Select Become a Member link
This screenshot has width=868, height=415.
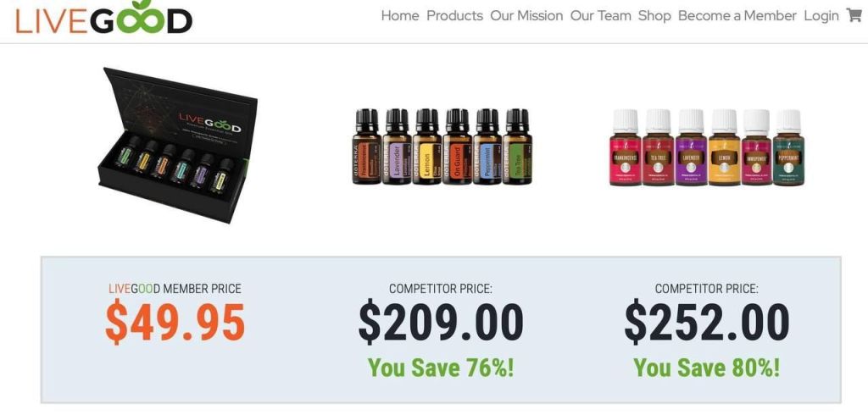pos(737,16)
